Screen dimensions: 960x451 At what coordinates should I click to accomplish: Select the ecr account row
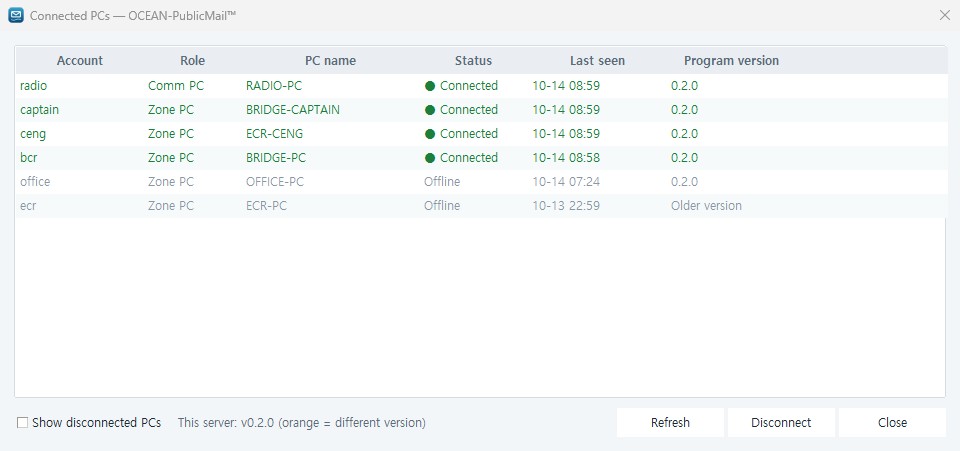[481, 206]
